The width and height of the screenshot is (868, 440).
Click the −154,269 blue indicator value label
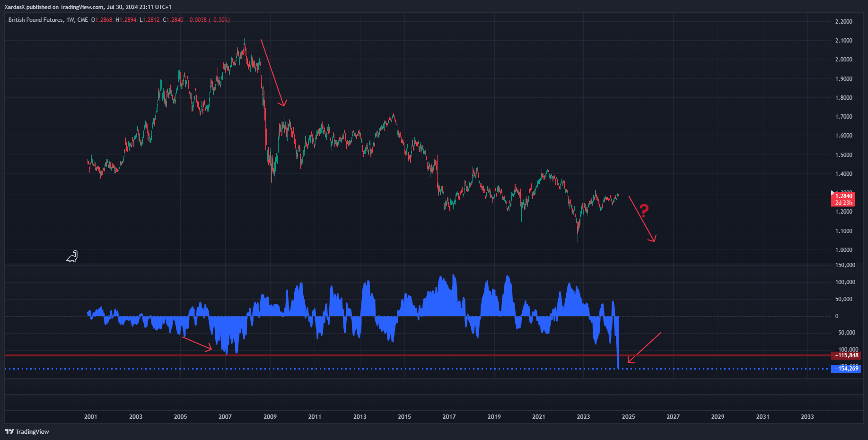846,369
